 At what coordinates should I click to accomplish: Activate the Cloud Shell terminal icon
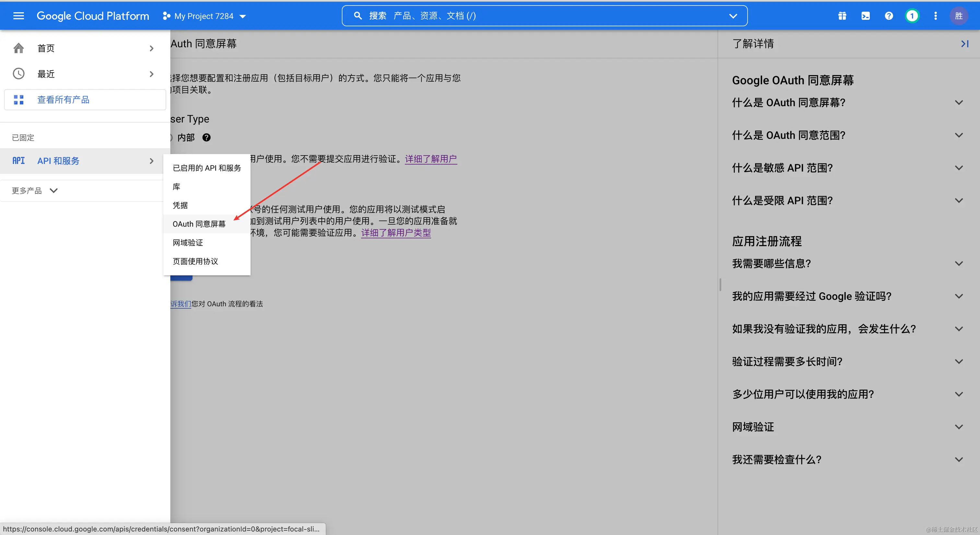[866, 16]
